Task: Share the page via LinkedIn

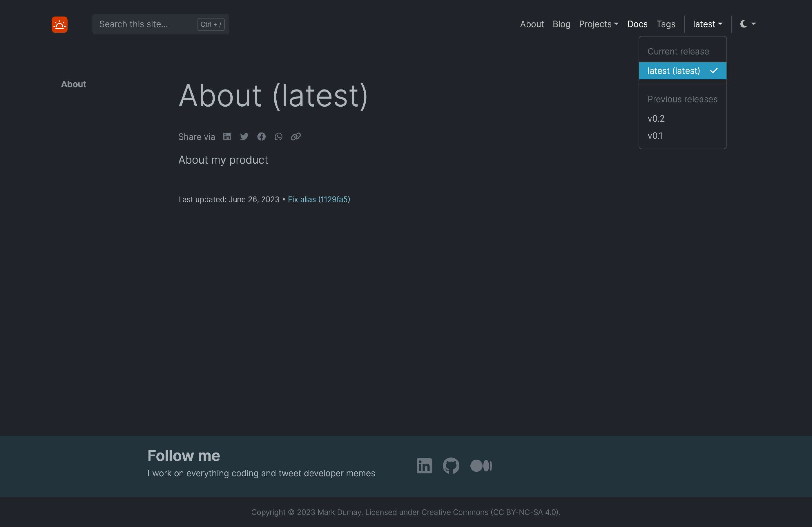Action: pyautogui.click(x=227, y=136)
